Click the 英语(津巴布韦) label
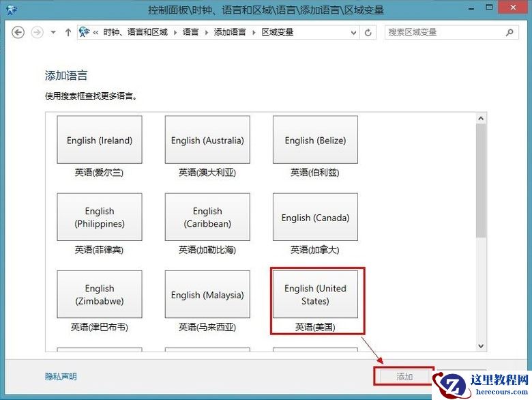 coord(100,327)
